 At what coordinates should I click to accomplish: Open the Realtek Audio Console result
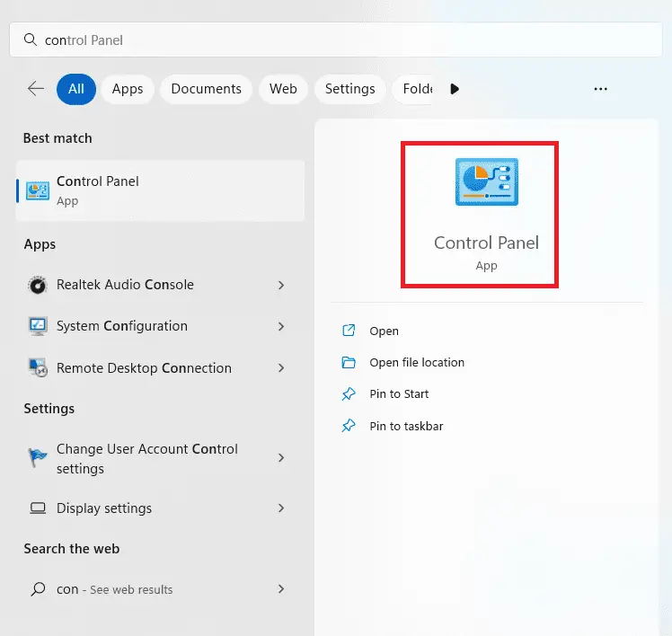[x=160, y=285]
